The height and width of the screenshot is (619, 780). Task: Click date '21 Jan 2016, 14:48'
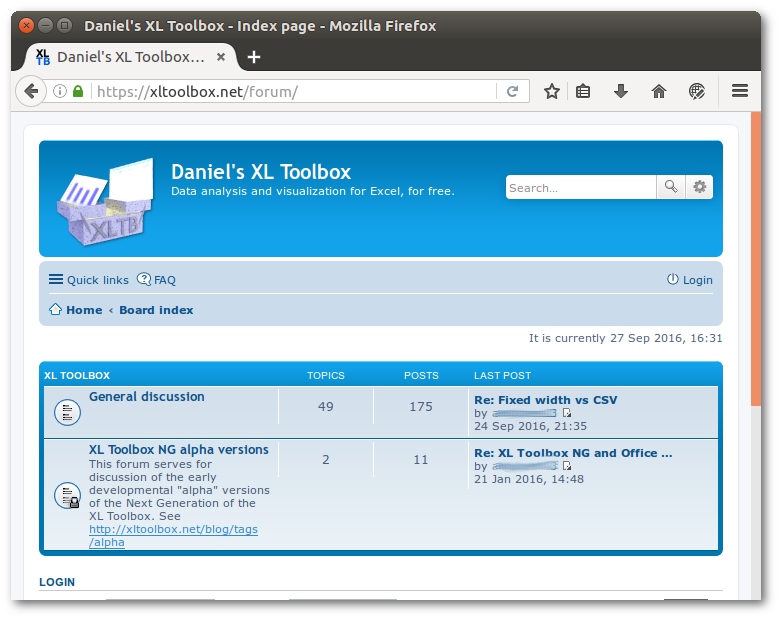click(529, 479)
